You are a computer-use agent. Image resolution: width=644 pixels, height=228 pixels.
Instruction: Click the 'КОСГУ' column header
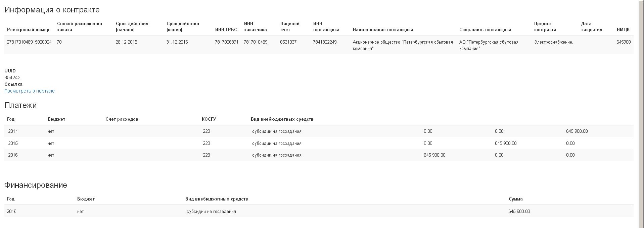209,119
